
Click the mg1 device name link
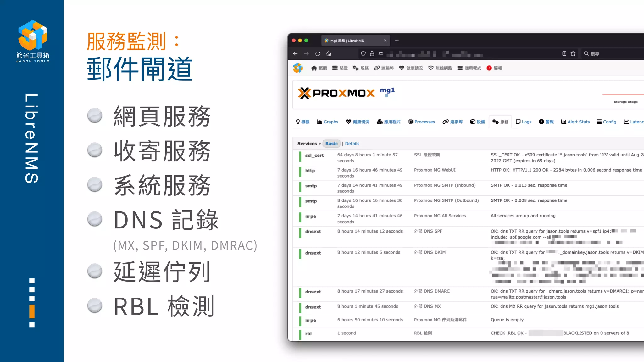click(387, 90)
